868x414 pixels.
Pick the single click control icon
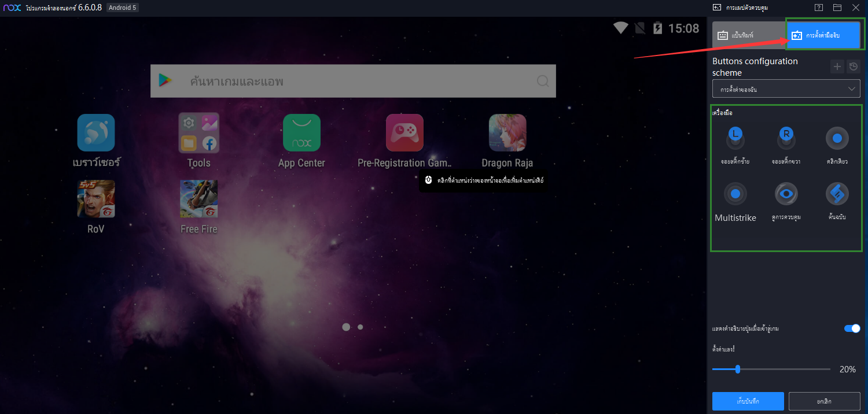tap(837, 139)
